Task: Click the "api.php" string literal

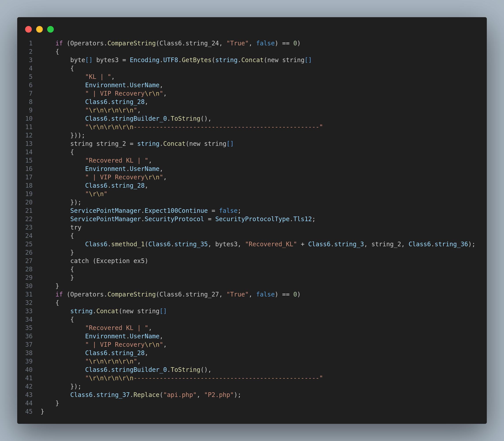Action: [180, 395]
